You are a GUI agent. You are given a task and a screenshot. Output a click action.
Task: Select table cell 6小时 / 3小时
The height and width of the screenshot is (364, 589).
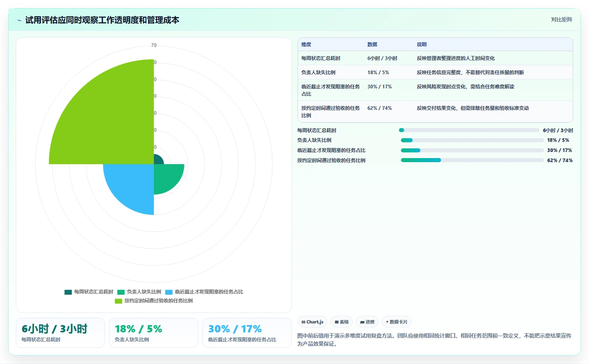(382, 58)
